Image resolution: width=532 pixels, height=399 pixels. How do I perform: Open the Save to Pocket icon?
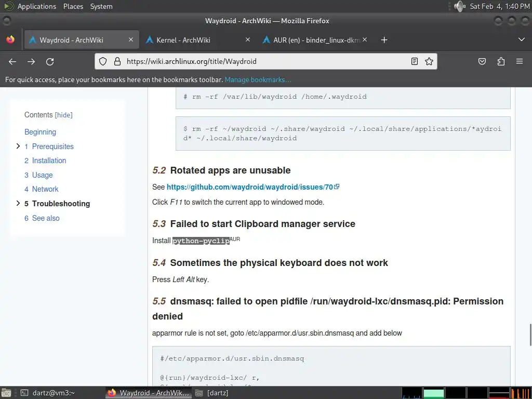pos(482,61)
